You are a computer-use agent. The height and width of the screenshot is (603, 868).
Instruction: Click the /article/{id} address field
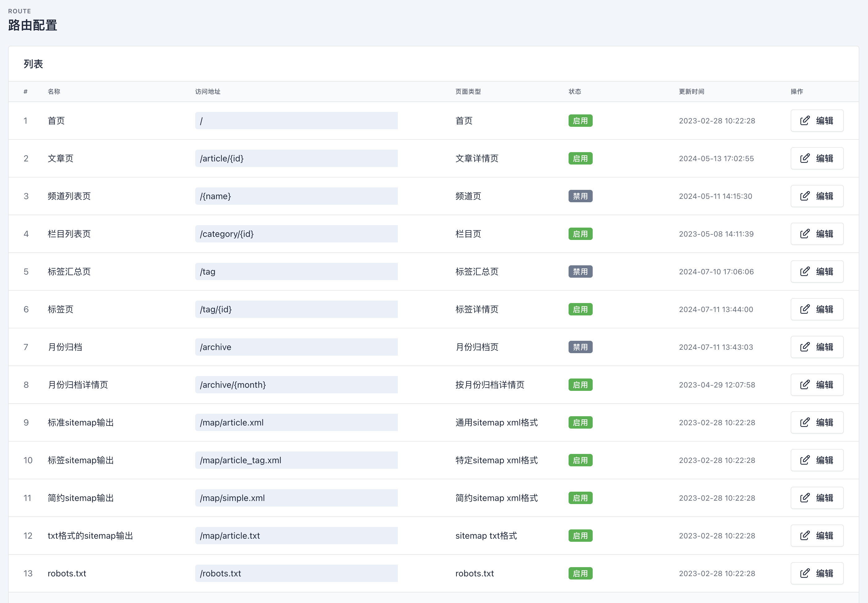(296, 158)
